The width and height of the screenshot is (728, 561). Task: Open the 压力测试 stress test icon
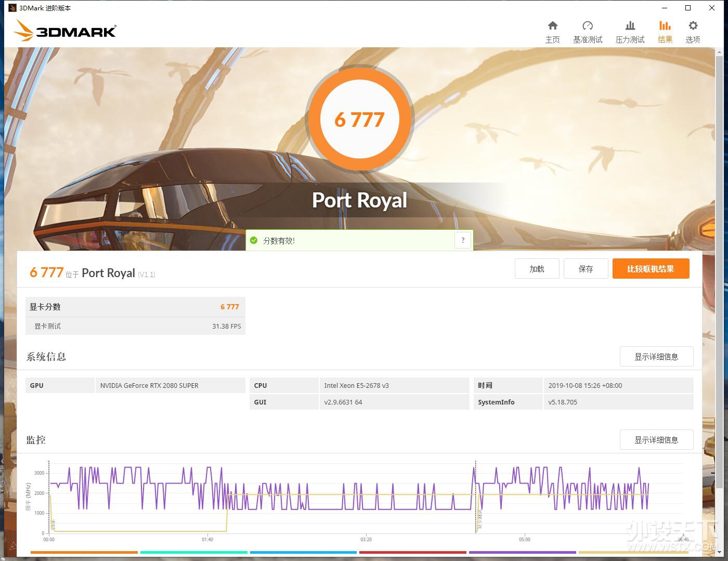630,26
